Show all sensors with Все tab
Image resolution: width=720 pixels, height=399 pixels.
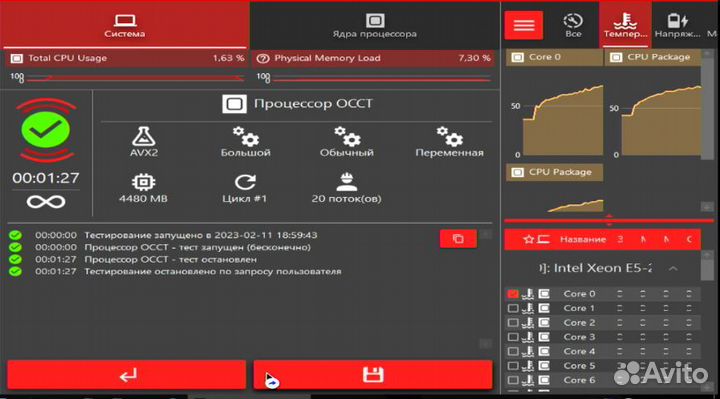573,25
